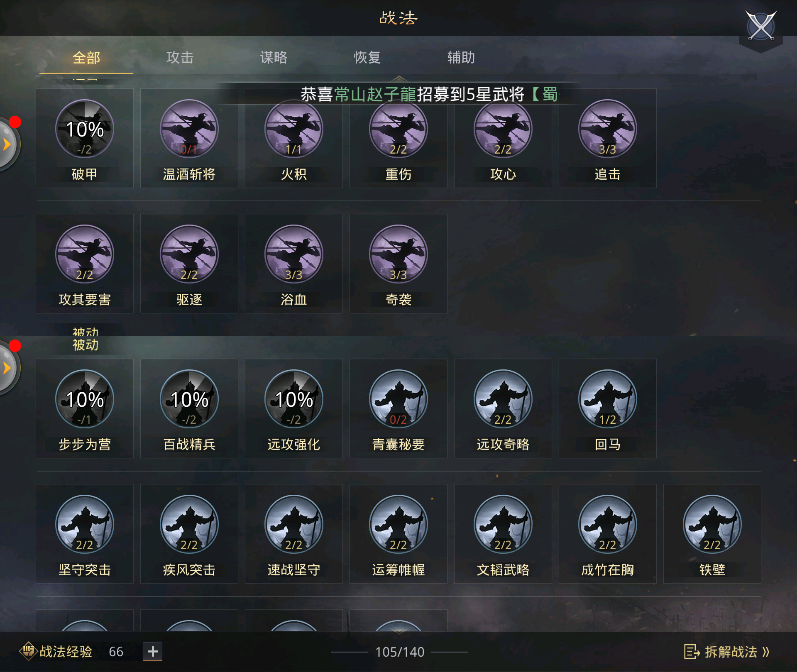Image resolution: width=797 pixels, height=672 pixels.
Task: Close the 战法 screen with crossed swords
Action: (x=761, y=26)
